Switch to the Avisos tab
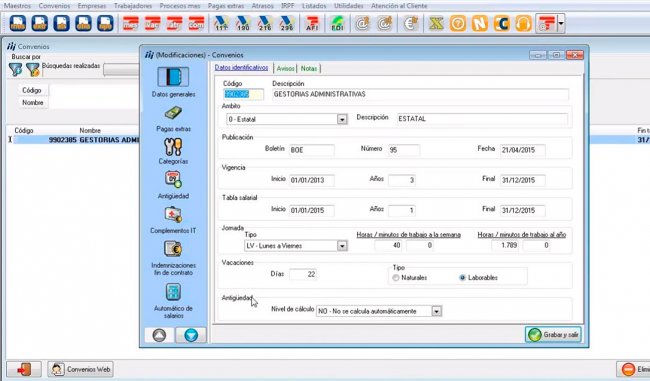650x381 pixels. pyautogui.click(x=286, y=68)
